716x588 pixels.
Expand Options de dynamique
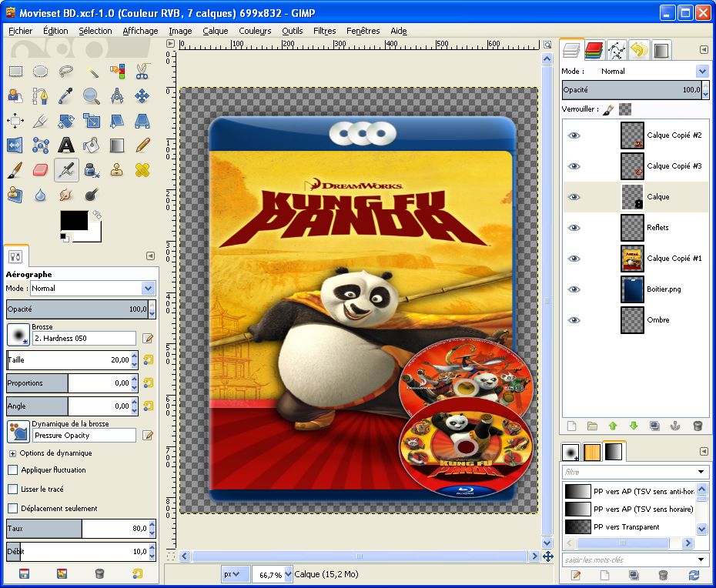(x=12, y=453)
